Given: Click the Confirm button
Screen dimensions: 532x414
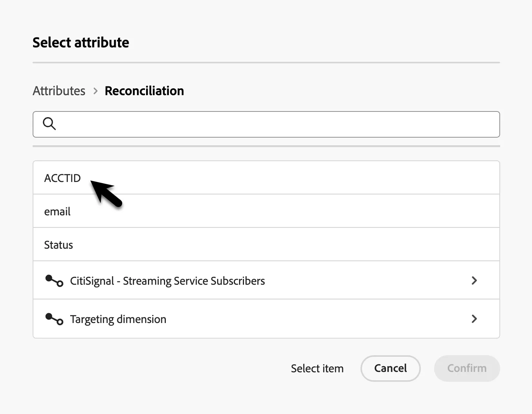Looking at the screenshot, I should point(467,369).
